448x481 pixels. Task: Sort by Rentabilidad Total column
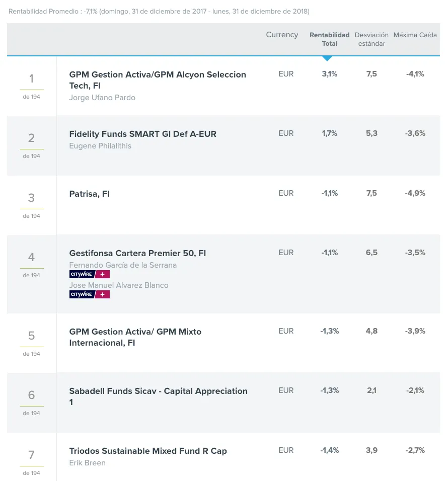(329, 39)
